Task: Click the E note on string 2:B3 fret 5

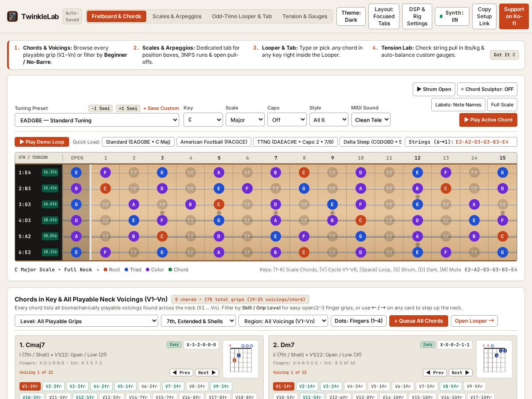Action: click(x=219, y=188)
